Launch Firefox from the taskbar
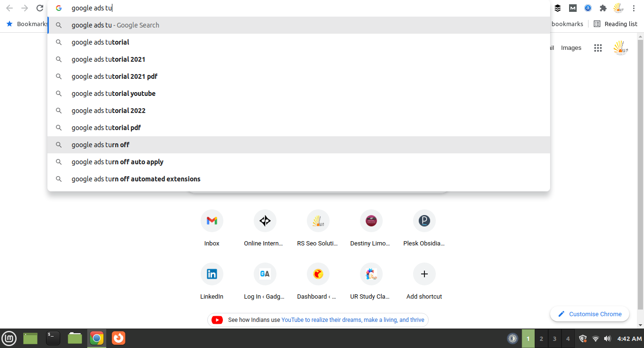 (x=119, y=338)
